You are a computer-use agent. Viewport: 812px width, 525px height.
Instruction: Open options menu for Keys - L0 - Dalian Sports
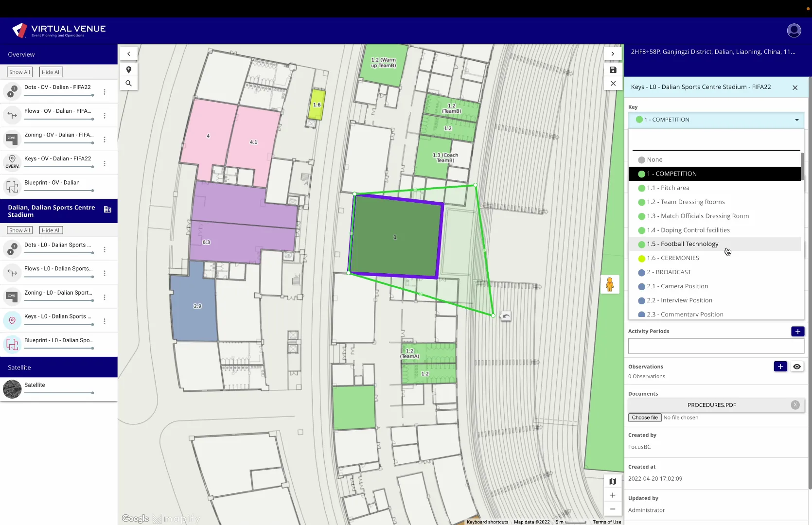click(x=105, y=321)
